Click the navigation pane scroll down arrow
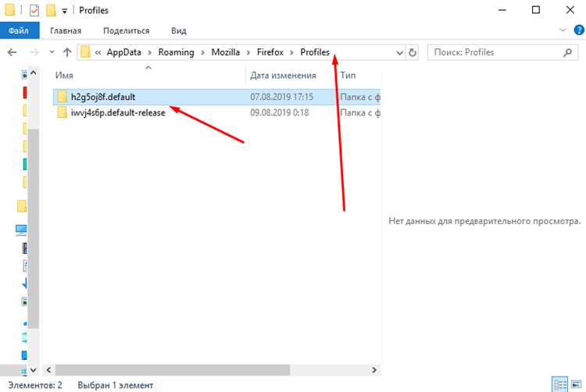Screen dimensions: 586x392 click(34, 370)
